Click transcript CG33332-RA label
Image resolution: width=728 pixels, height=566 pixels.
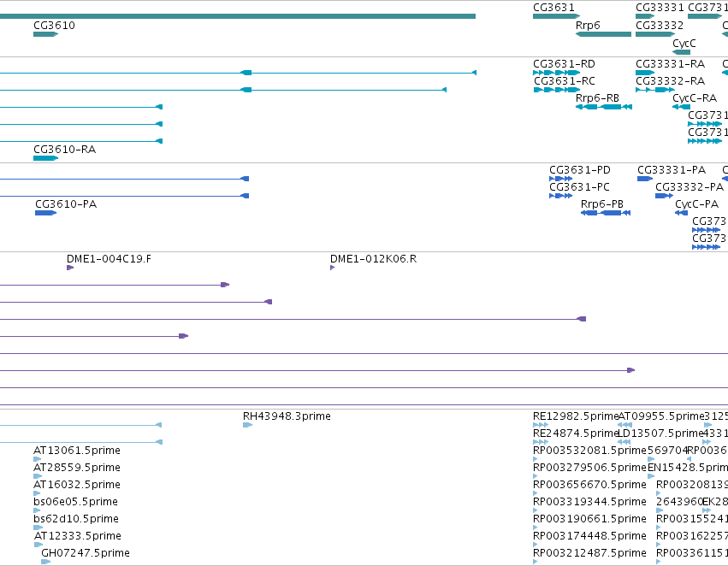(x=670, y=81)
